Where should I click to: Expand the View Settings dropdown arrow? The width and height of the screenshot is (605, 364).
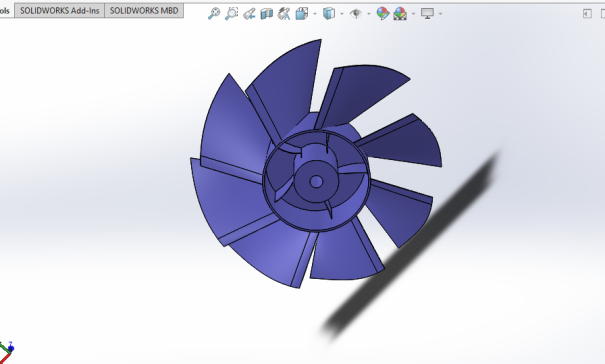tap(440, 14)
